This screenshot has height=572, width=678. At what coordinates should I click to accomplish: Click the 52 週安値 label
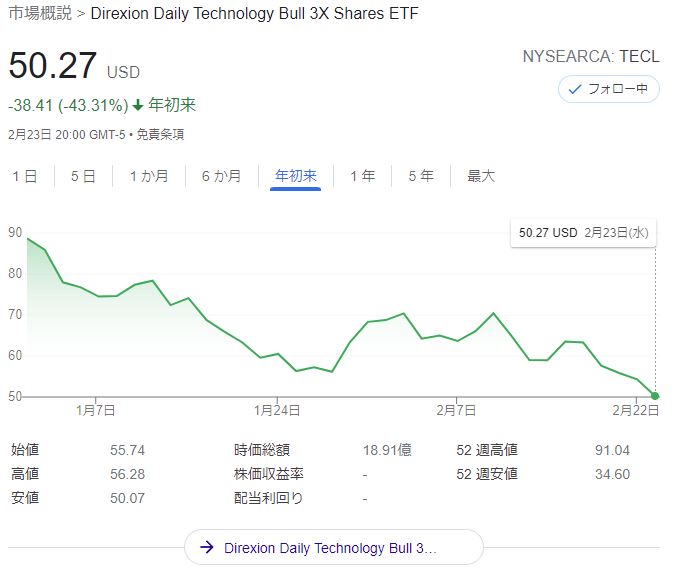tap(487, 474)
